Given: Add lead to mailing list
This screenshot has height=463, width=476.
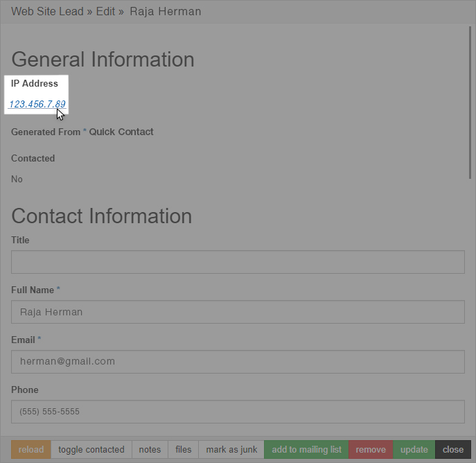Looking at the screenshot, I should [x=306, y=449].
